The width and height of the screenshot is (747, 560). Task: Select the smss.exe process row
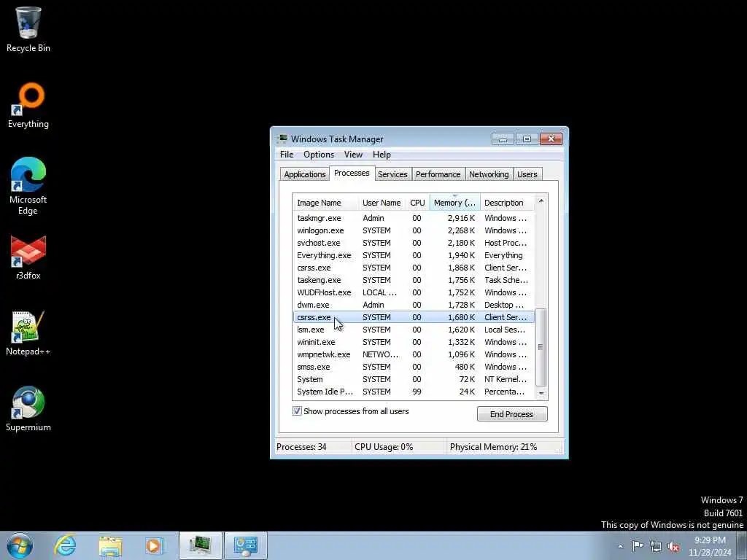414,366
